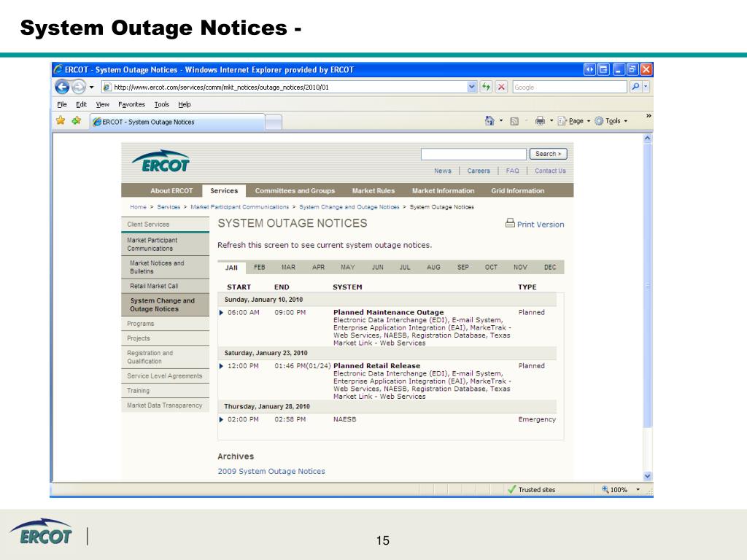Open 2009 System Outage Notices archive link
The height and width of the screenshot is (560, 747).
point(271,471)
